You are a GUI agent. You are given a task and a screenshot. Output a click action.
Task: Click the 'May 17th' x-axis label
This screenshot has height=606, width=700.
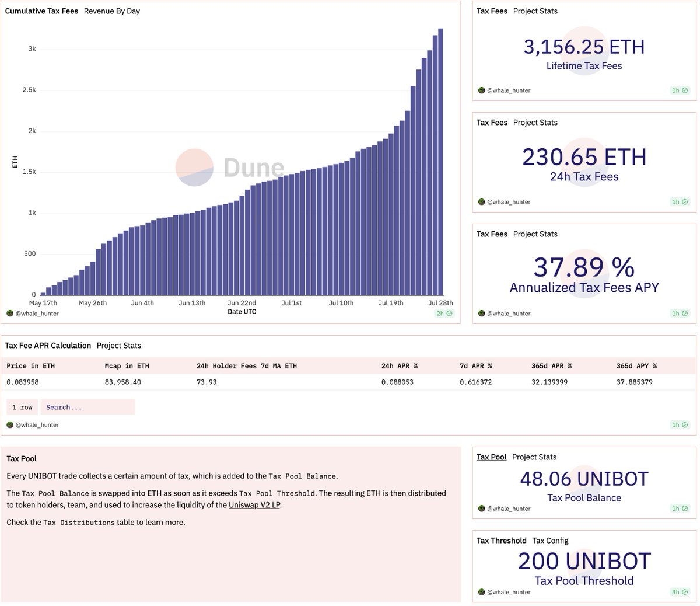43,303
